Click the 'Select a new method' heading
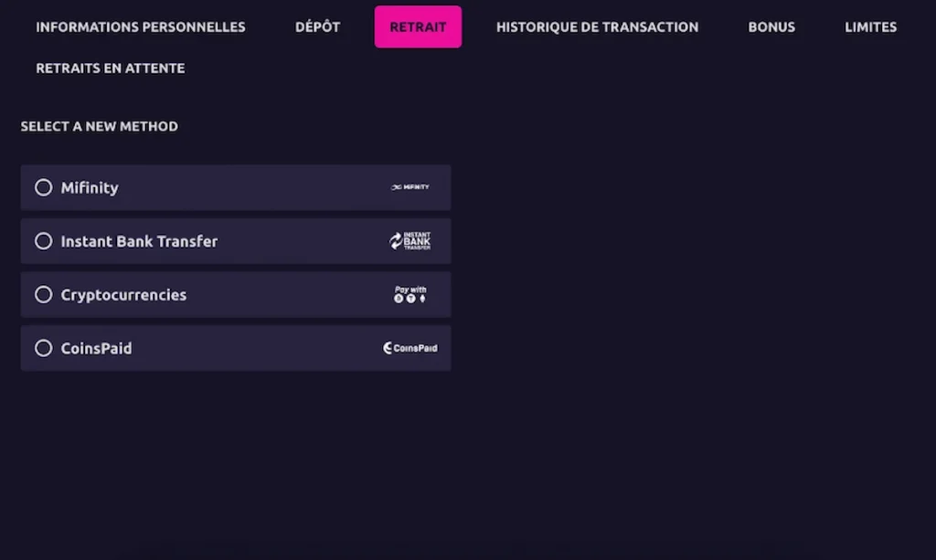 [x=100, y=126]
